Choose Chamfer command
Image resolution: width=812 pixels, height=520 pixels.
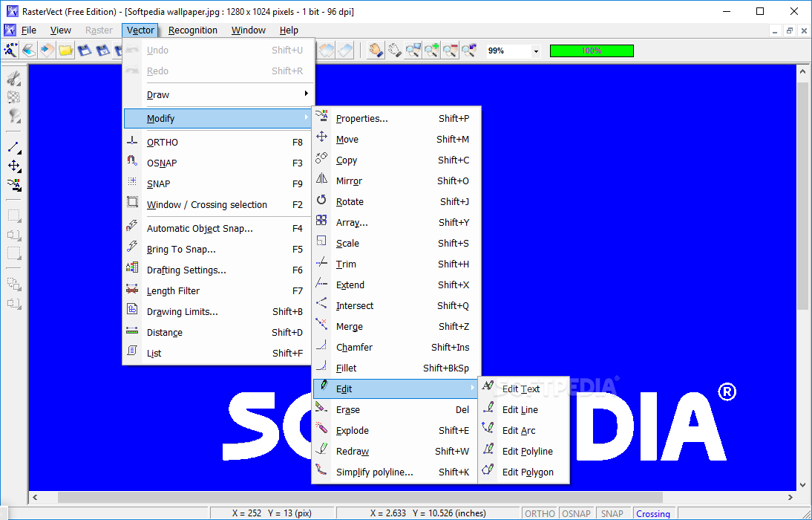tap(395, 348)
